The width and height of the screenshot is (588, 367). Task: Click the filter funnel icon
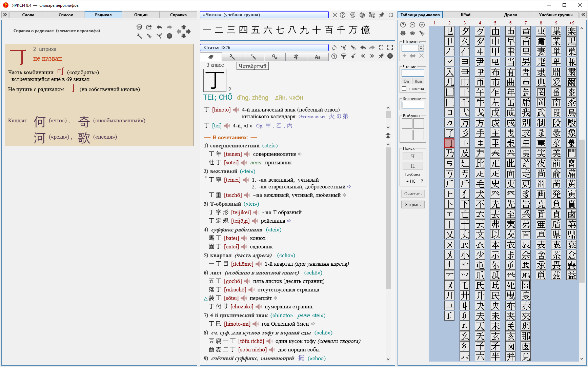tap(344, 56)
